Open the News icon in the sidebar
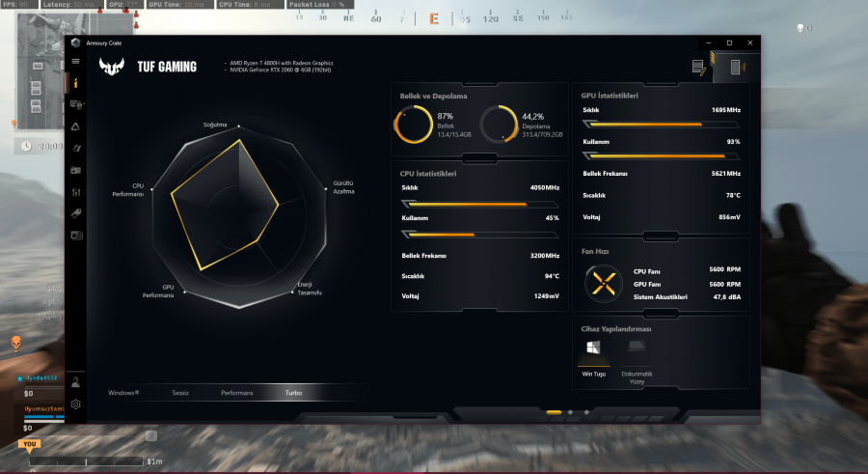The width and height of the screenshot is (868, 474). pyautogui.click(x=76, y=236)
